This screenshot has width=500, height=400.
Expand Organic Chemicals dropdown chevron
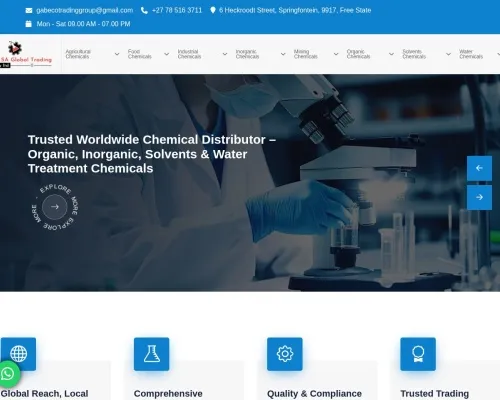391,54
